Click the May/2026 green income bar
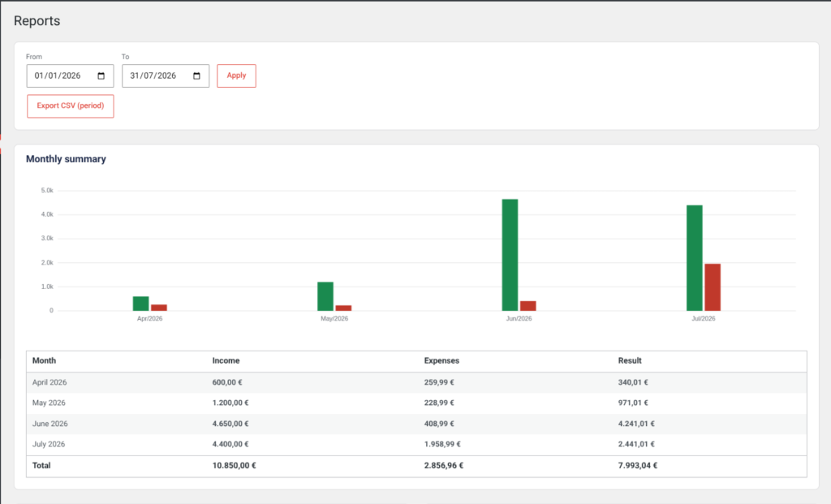The image size is (831, 504). tap(325, 296)
